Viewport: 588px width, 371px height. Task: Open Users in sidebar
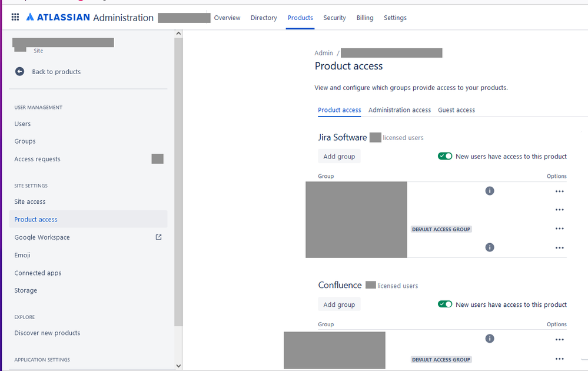pyautogui.click(x=22, y=124)
